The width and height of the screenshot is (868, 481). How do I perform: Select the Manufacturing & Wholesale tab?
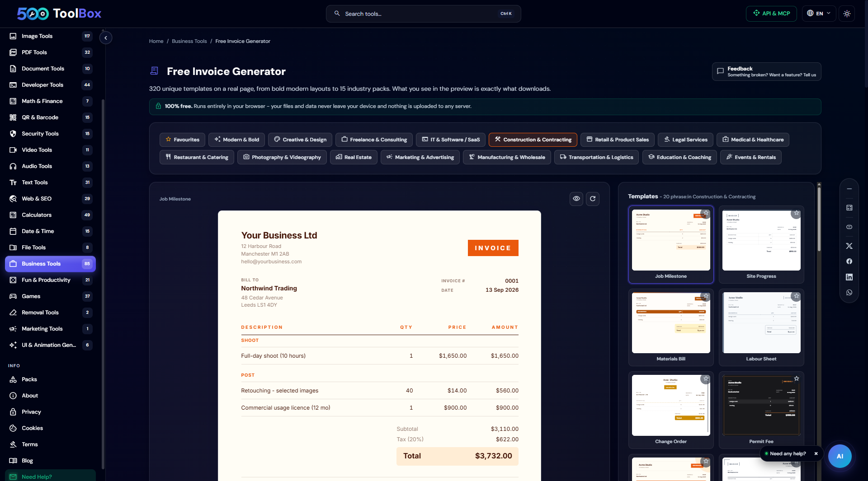(x=507, y=157)
